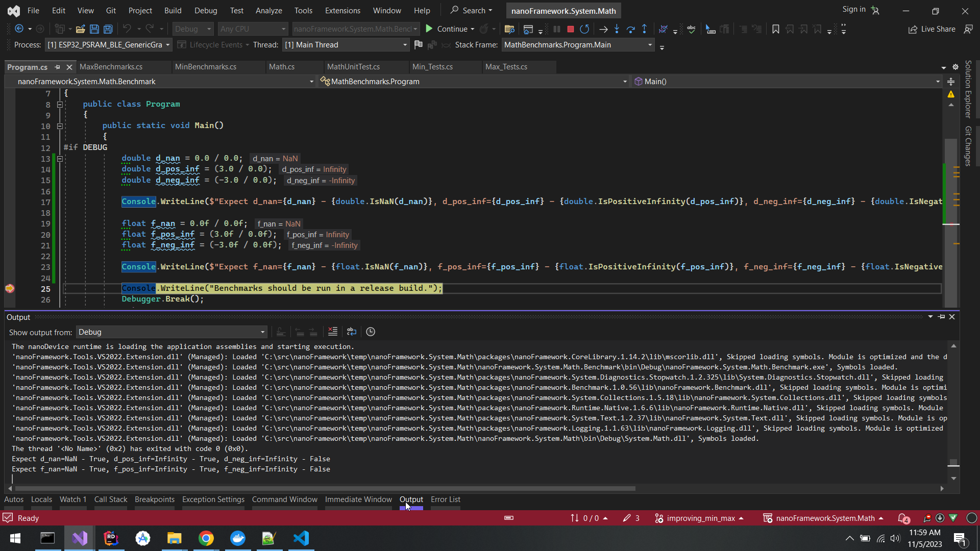Restart the debug session
The image size is (980, 551).
point(585,29)
